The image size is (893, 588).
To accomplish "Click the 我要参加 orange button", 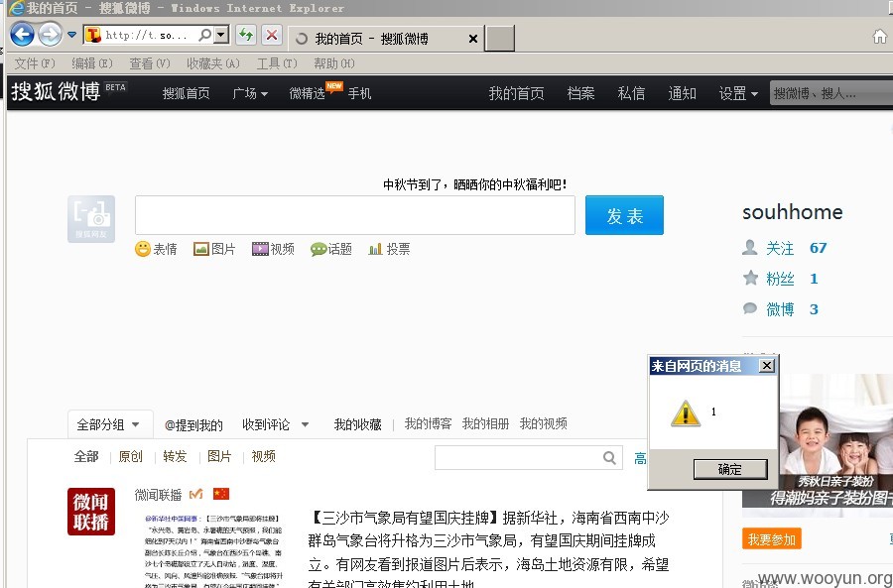I will pyautogui.click(x=771, y=539).
